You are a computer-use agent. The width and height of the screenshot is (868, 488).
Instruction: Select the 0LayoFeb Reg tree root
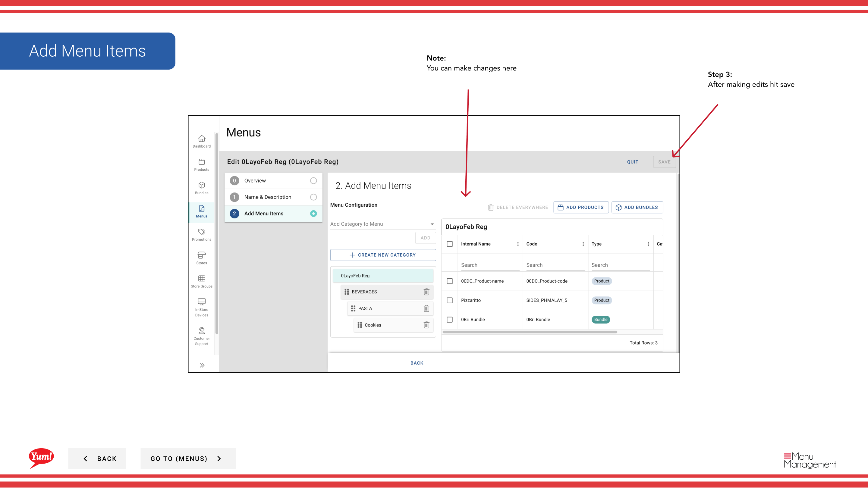point(383,276)
